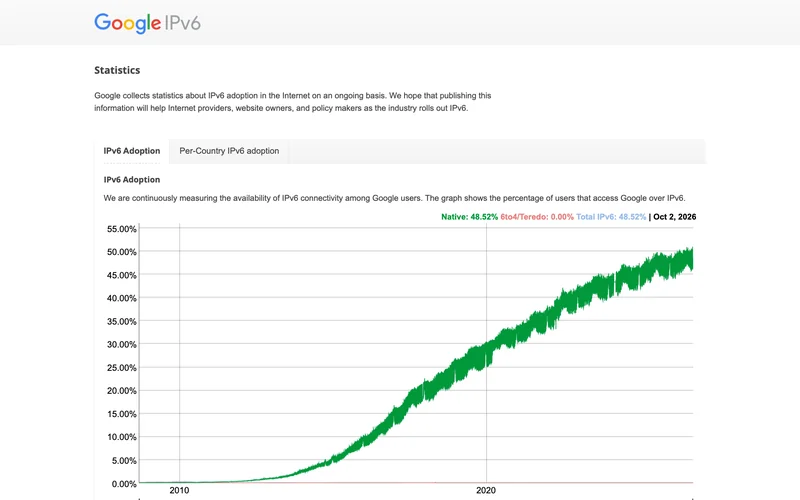Click the green adoption curve at 2020
This screenshot has width=800, height=500.
[x=486, y=354]
